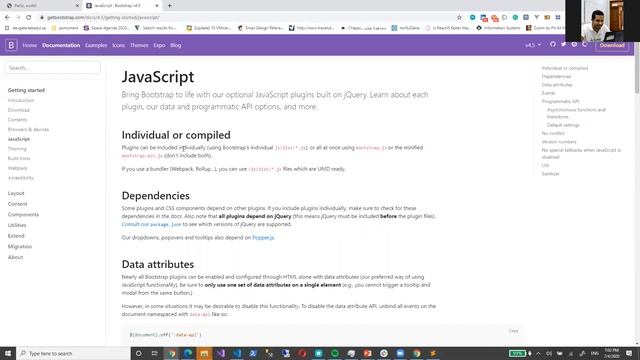Expand the Migration sidebar section
The height and width of the screenshot is (360, 640).
click(x=20, y=246)
